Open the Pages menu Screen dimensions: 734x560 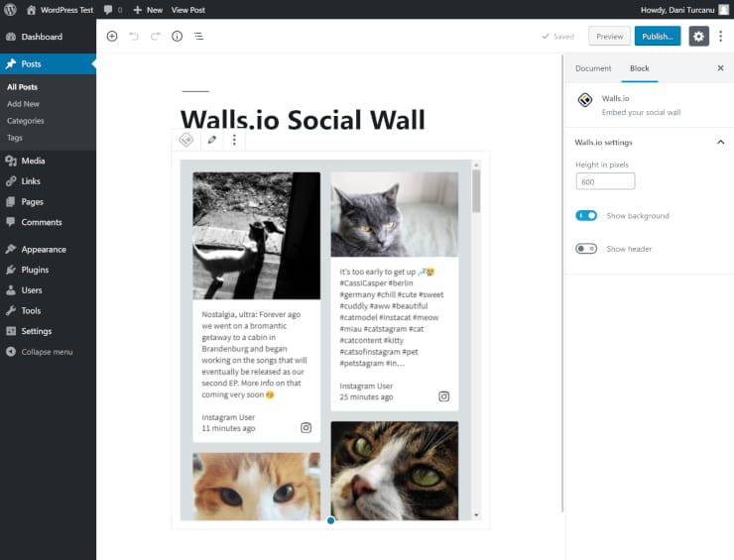coord(48,201)
